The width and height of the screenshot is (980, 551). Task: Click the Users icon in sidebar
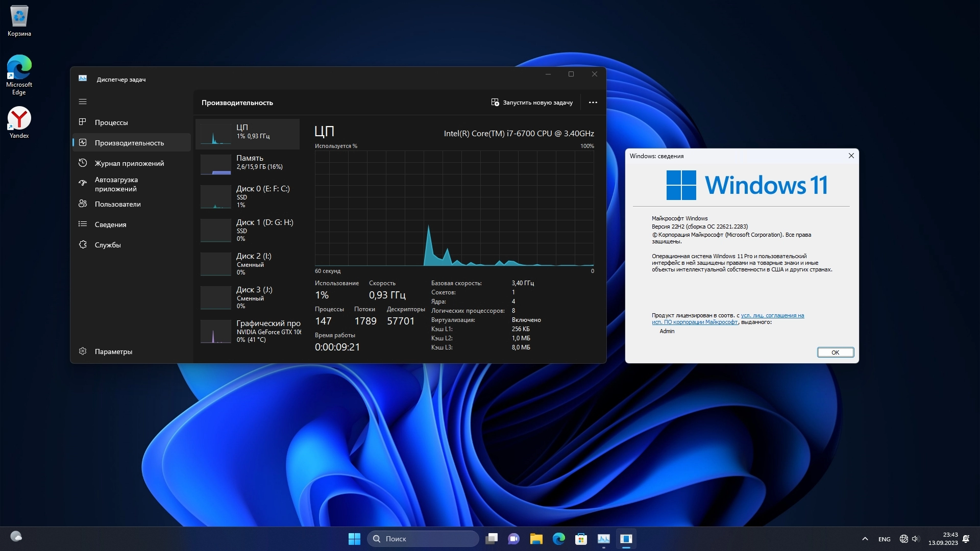point(83,204)
